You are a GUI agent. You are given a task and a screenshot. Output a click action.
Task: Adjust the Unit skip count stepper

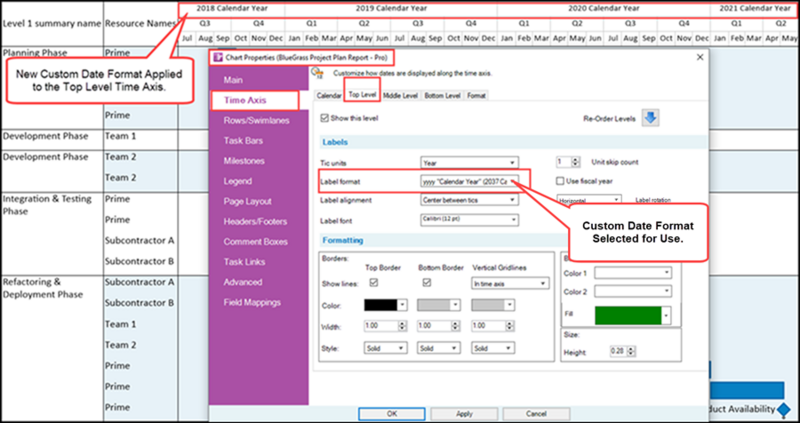coord(576,162)
